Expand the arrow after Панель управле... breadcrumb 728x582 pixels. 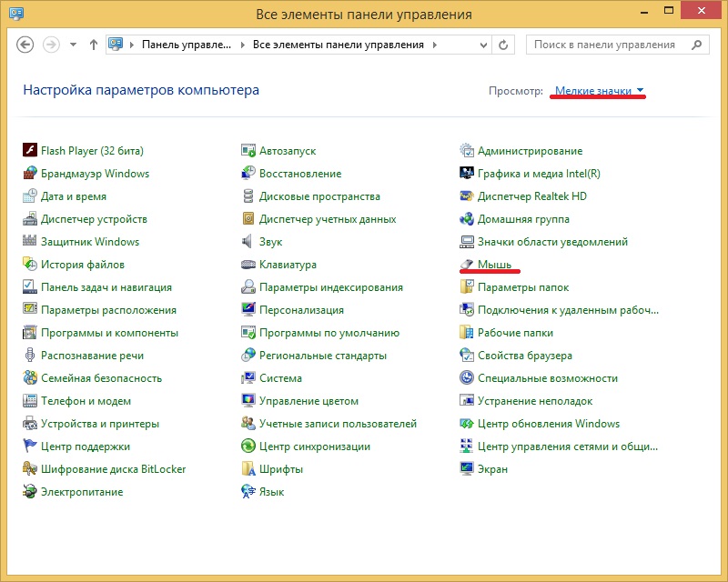tap(242, 45)
